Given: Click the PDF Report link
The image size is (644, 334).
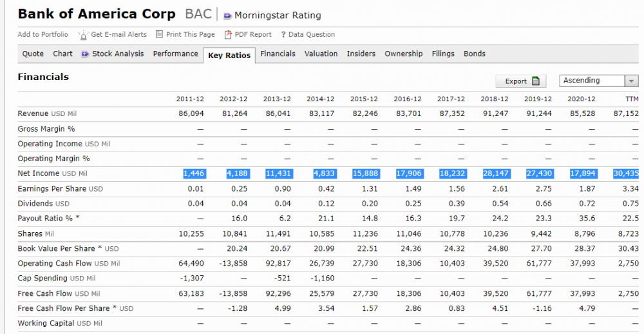Looking at the screenshot, I should click(x=253, y=35).
